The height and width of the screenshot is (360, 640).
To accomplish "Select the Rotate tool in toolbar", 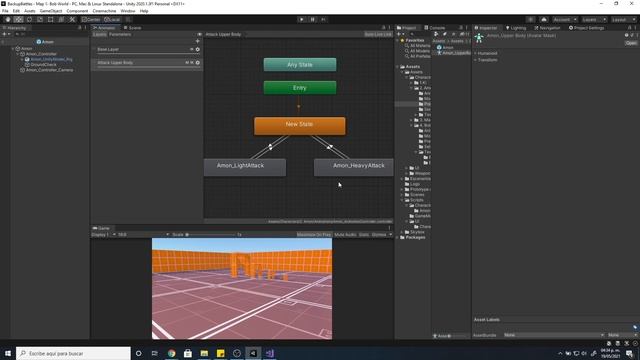I will click(29, 20).
